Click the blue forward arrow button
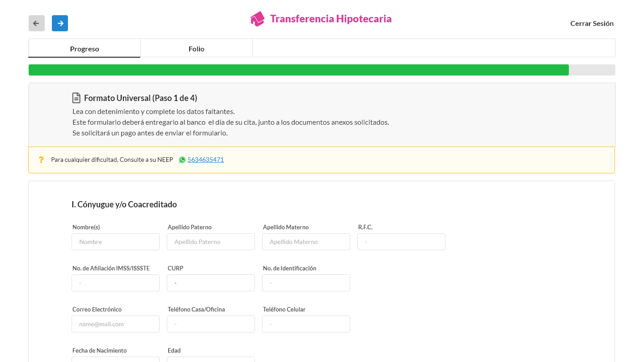The image size is (644, 362). click(60, 23)
